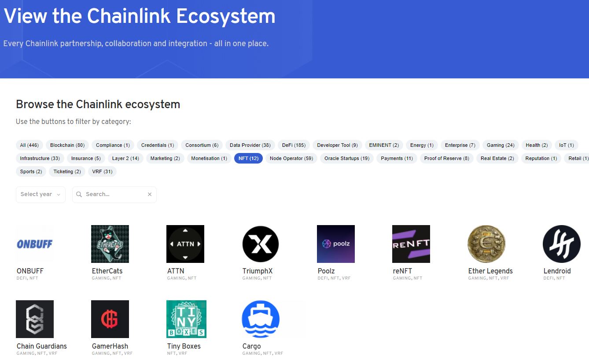Filter by Energy (1) category
The width and height of the screenshot is (589, 364).
pos(422,145)
